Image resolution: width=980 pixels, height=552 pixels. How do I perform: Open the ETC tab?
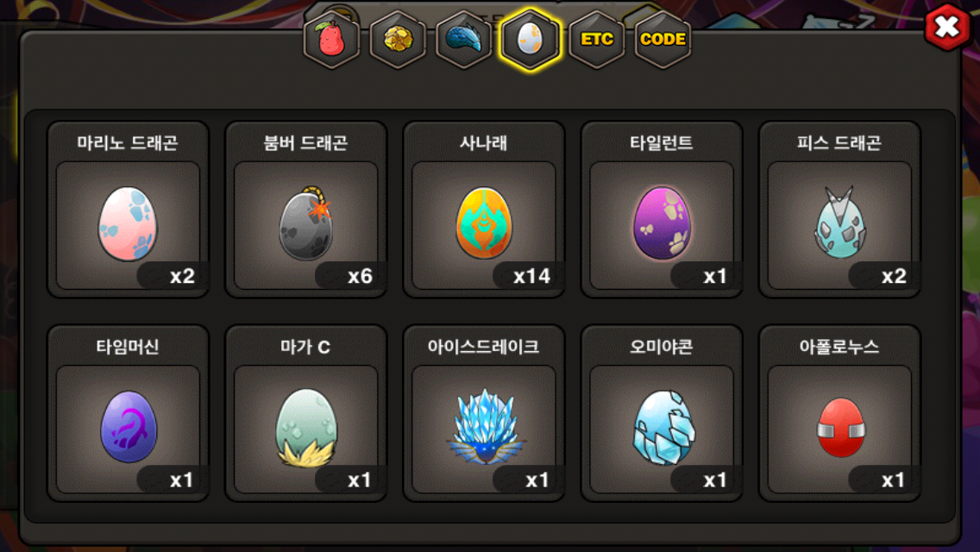[597, 40]
